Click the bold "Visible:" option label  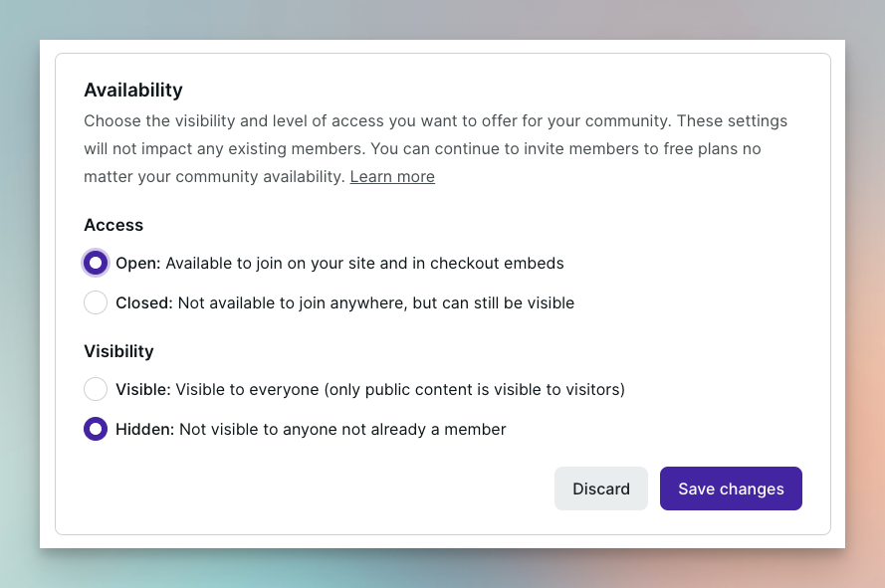point(143,389)
